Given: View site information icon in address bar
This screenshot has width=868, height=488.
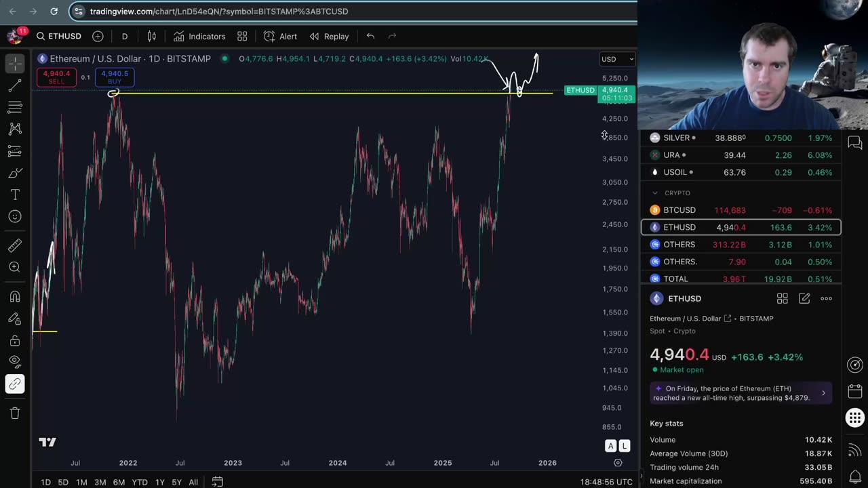Looking at the screenshot, I should 79,12.
